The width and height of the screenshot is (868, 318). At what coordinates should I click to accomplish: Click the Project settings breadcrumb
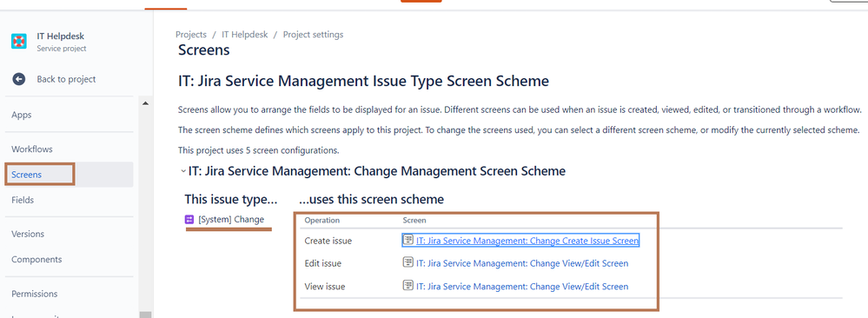314,35
